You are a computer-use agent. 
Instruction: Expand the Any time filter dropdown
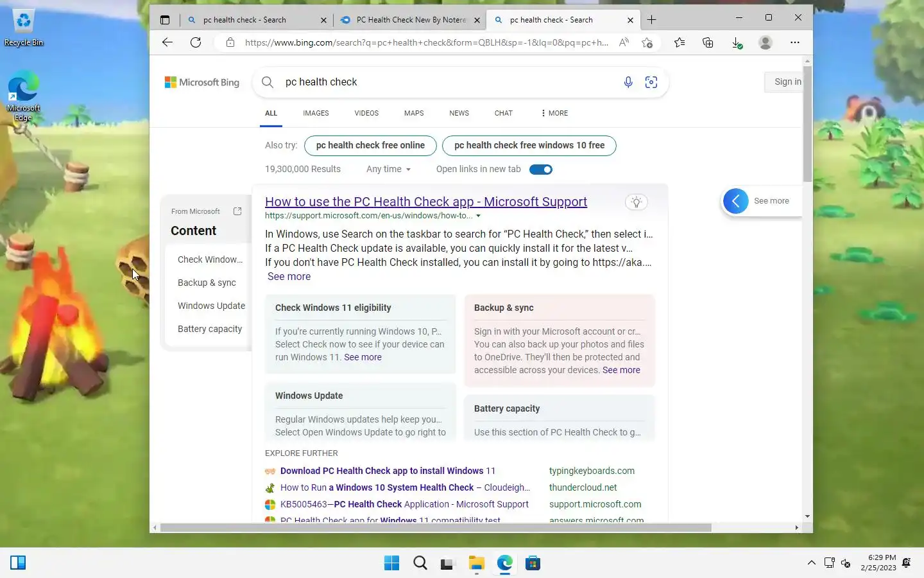388,170
